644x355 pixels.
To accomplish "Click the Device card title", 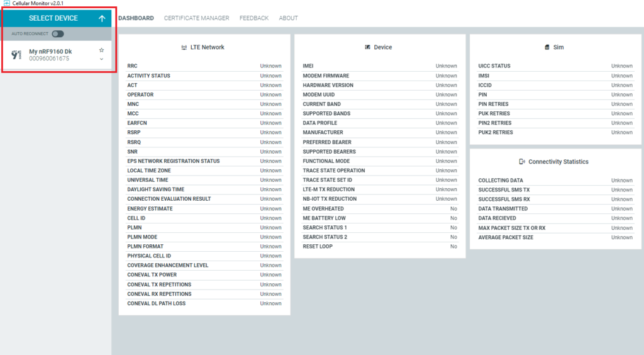I will tap(383, 47).
